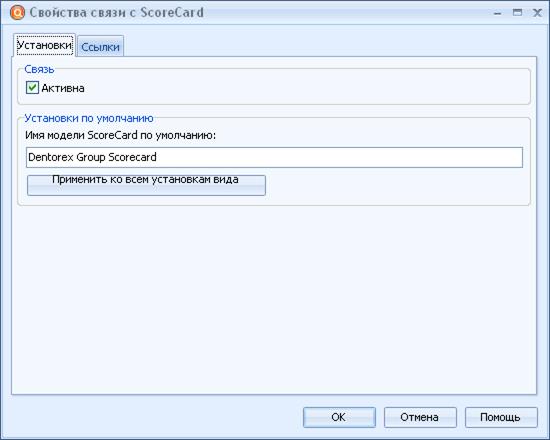Place cursor right after Dentorex Group Scorecard text
The image size is (550, 440).
[157, 157]
